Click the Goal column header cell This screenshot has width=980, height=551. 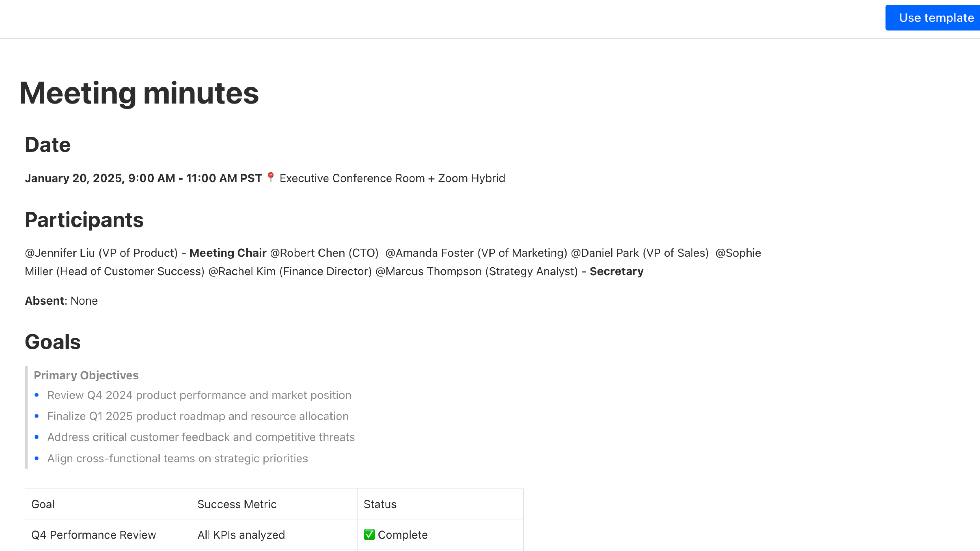108,504
